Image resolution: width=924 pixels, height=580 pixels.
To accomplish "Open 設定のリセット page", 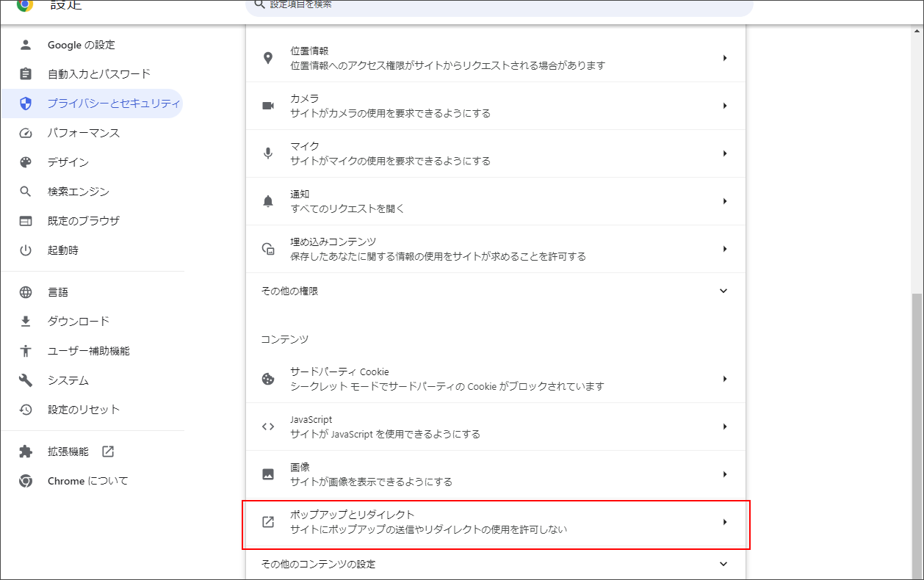I will click(x=81, y=410).
